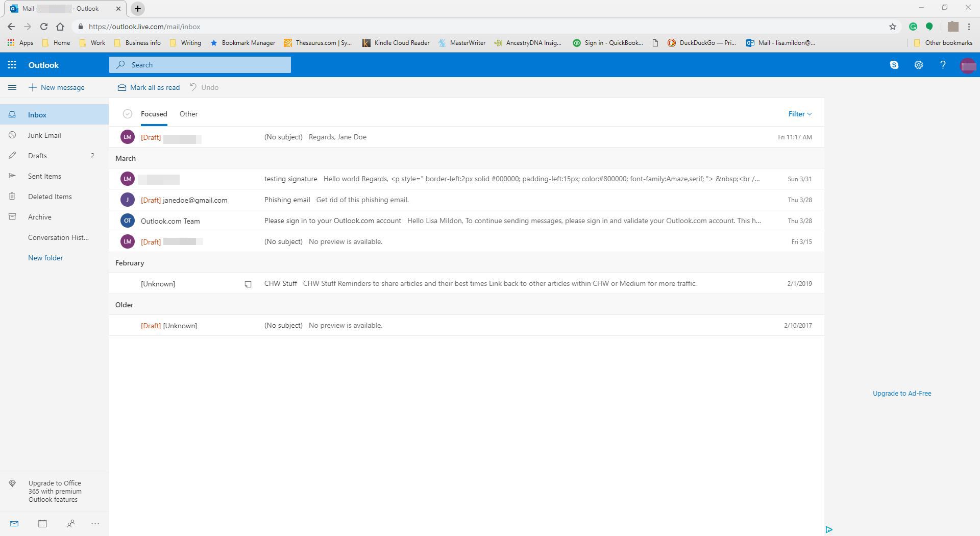Click the AdChoices icon
This screenshot has height=536, width=980.
829,529
